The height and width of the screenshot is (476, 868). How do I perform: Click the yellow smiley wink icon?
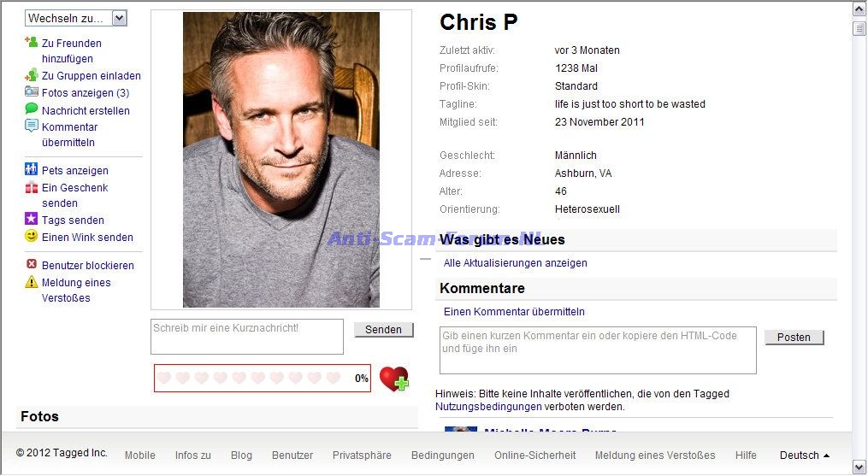point(32,237)
